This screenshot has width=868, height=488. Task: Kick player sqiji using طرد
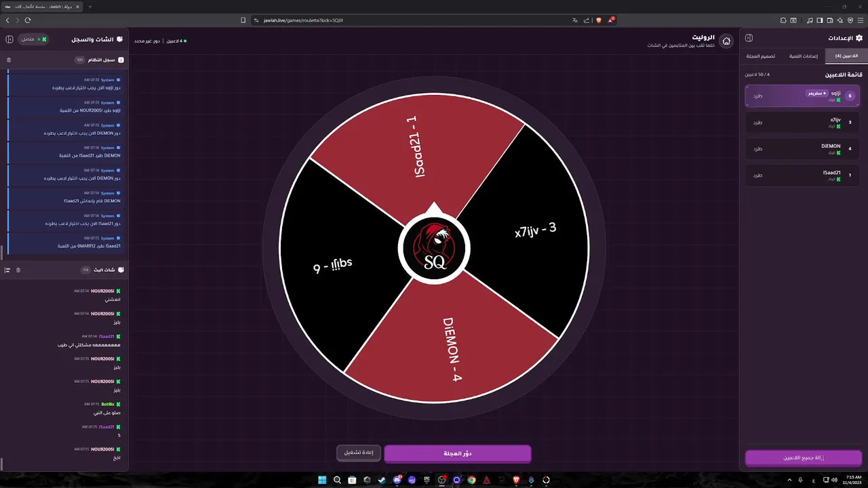[757, 96]
